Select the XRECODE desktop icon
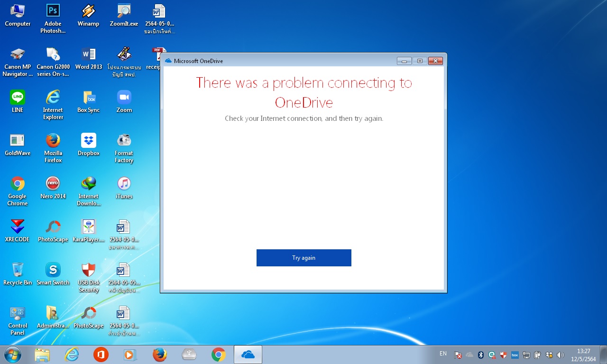Viewport: 607px width, 364px height. (x=18, y=231)
